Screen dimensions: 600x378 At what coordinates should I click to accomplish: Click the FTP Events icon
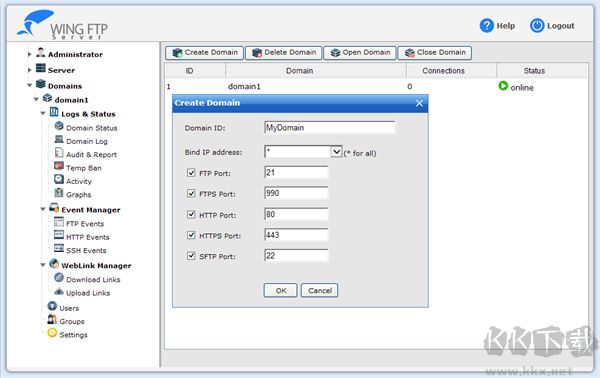[59, 222]
